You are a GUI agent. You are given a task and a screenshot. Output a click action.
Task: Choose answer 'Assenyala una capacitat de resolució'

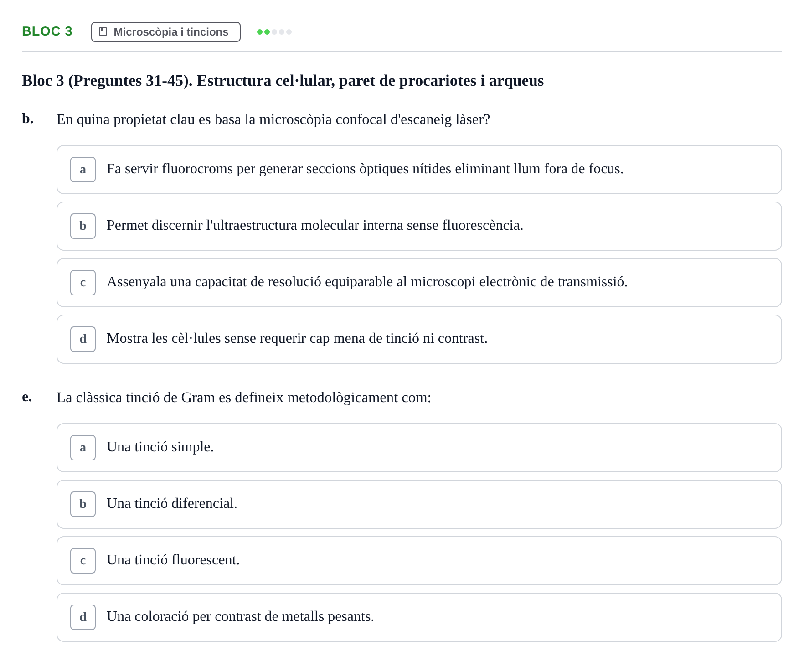pyautogui.click(x=419, y=283)
